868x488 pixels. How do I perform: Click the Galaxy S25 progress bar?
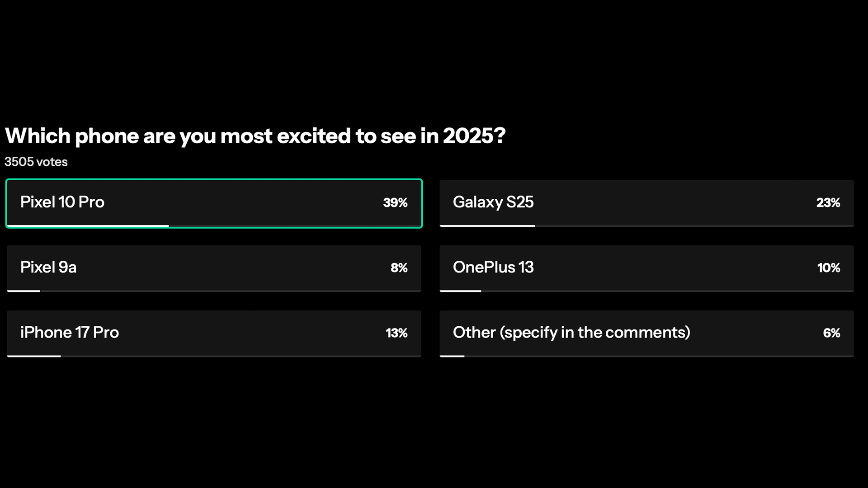tap(646, 225)
